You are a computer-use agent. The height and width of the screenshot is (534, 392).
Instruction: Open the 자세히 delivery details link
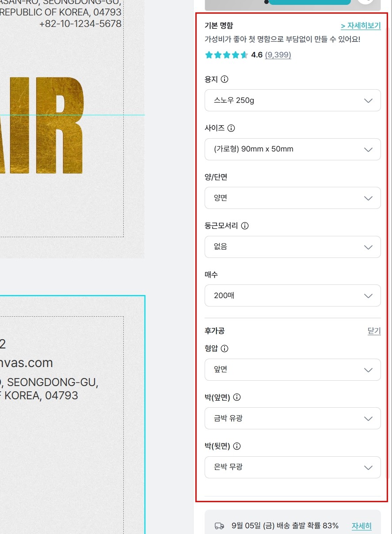tap(362, 526)
